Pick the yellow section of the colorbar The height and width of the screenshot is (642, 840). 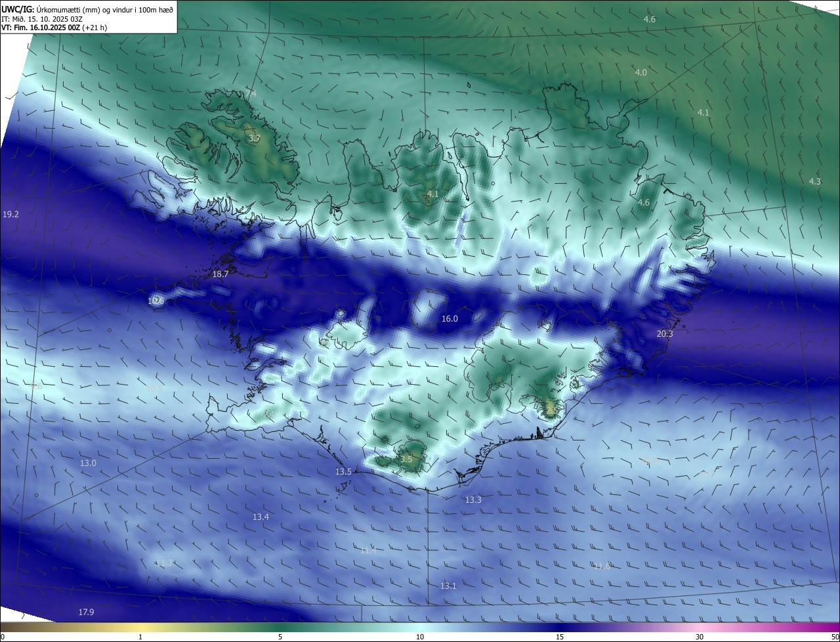coord(140,627)
